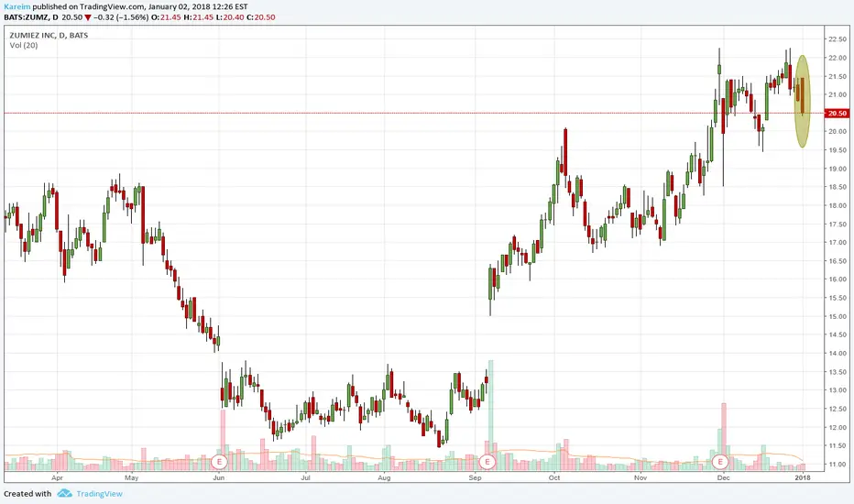Click the Oct date axis label
The width and height of the screenshot is (854, 504).
553,477
